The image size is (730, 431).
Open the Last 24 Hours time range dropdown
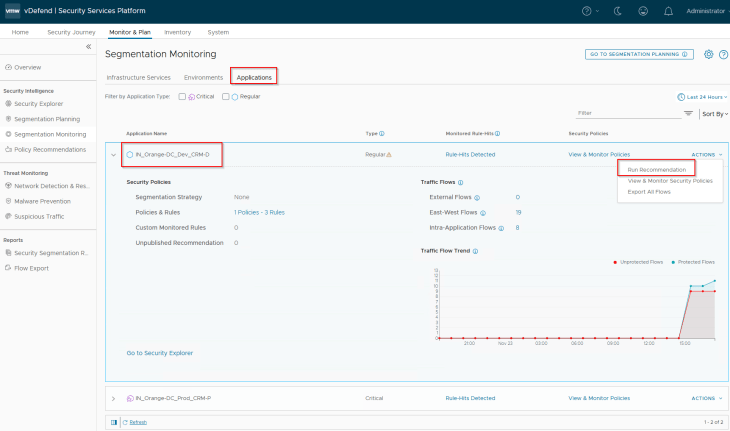703,97
